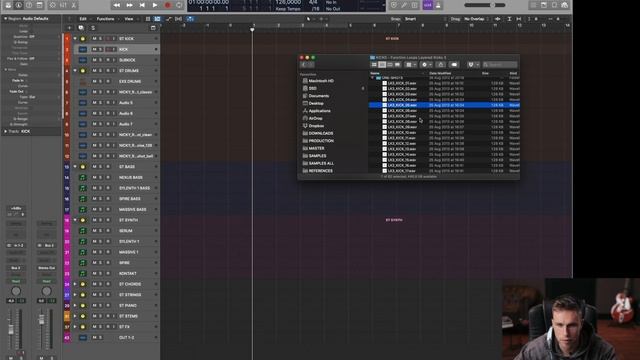
Task: Open the Snap Smart dropdown
Action: 412,19
